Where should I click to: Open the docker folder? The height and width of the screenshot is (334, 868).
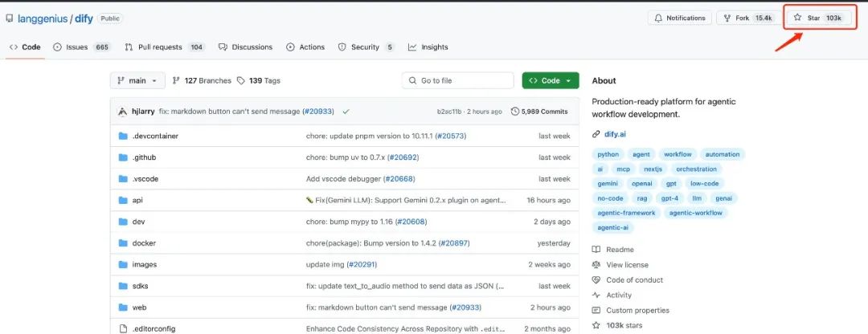[144, 243]
